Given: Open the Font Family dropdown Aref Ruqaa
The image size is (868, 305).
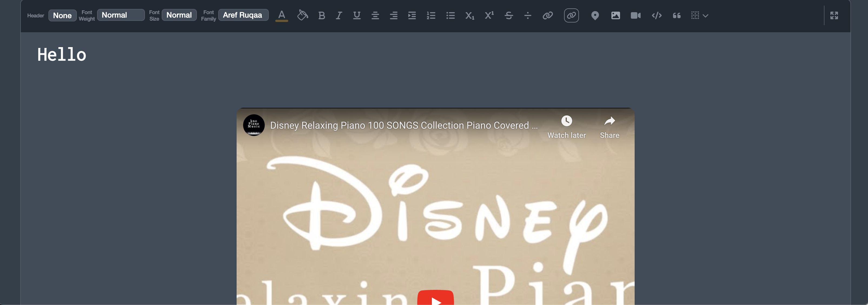Looking at the screenshot, I should (243, 15).
